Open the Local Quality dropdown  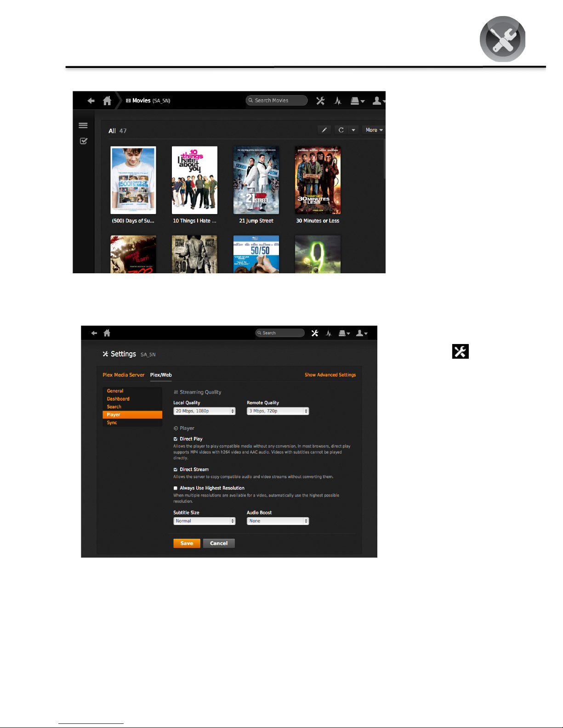(x=205, y=411)
